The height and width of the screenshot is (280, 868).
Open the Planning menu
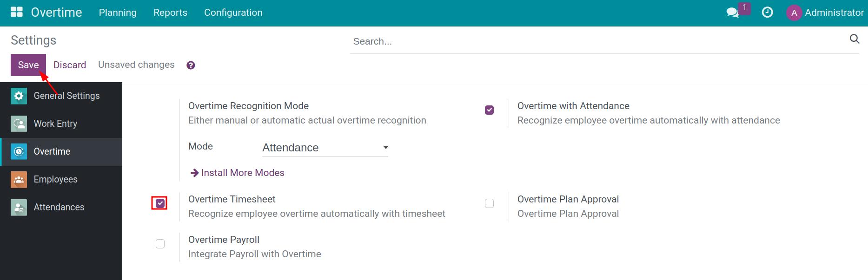tap(118, 13)
